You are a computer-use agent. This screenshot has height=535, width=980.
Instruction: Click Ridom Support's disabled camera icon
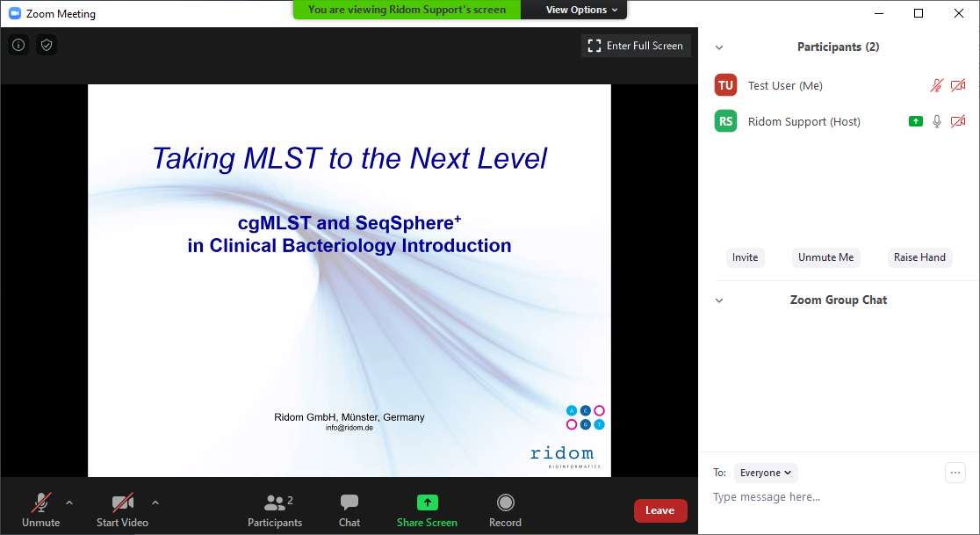click(x=958, y=121)
